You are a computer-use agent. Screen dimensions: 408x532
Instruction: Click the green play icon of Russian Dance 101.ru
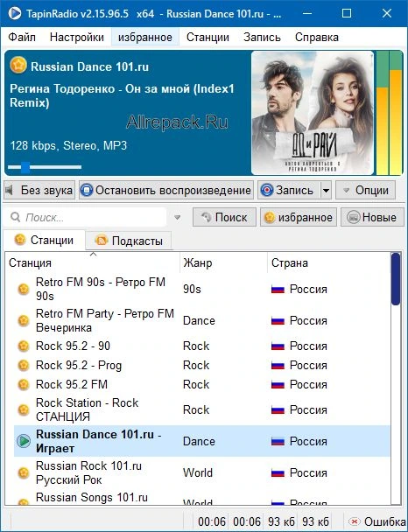coord(24,441)
